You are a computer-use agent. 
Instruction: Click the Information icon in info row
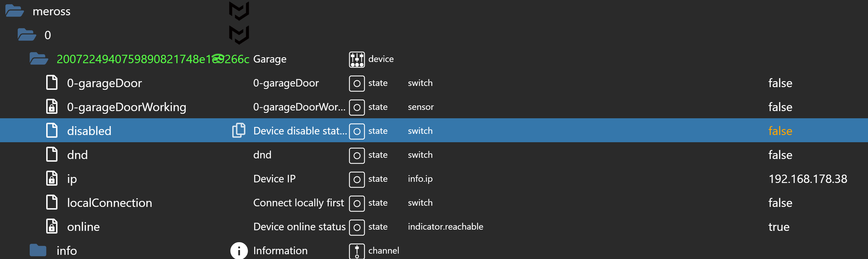coord(239,251)
